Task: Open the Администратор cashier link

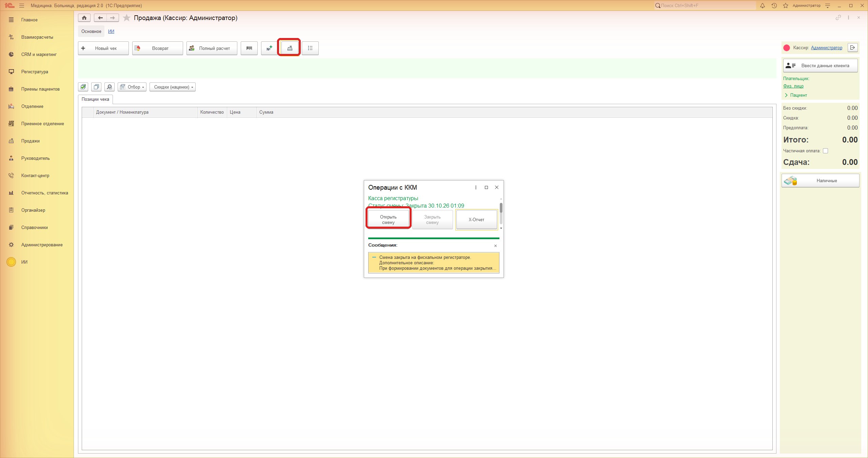Action: click(826, 48)
